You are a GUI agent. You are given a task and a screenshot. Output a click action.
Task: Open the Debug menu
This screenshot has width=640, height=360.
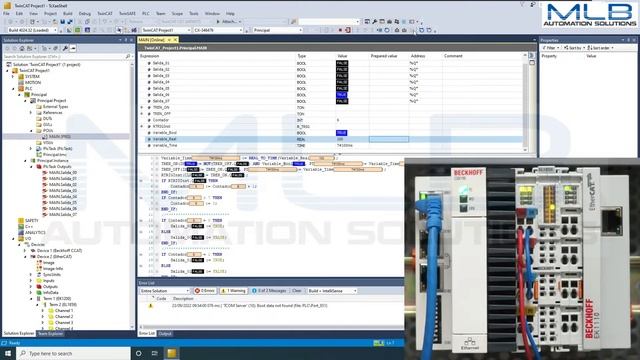tap(84, 13)
